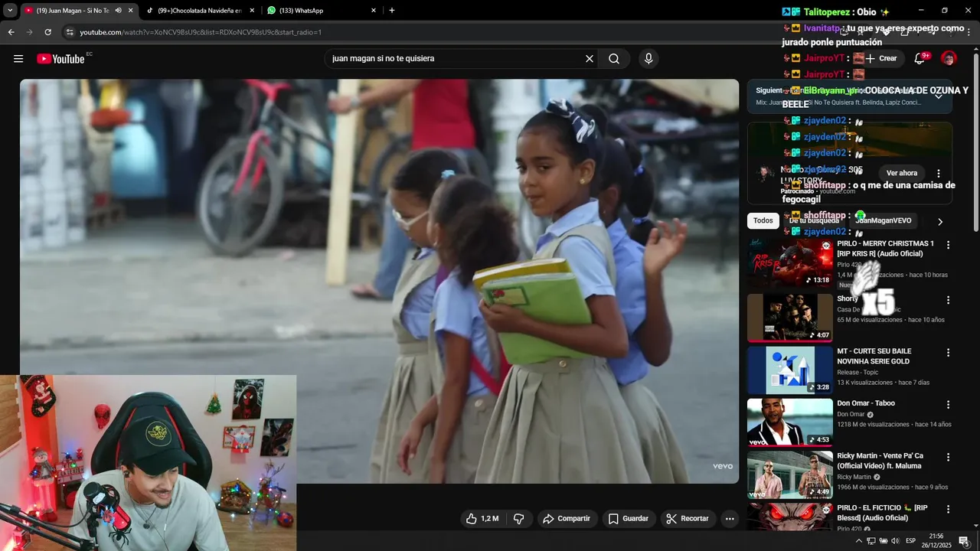Open the clock 21:56 date panel

pyautogui.click(x=936, y=541)
